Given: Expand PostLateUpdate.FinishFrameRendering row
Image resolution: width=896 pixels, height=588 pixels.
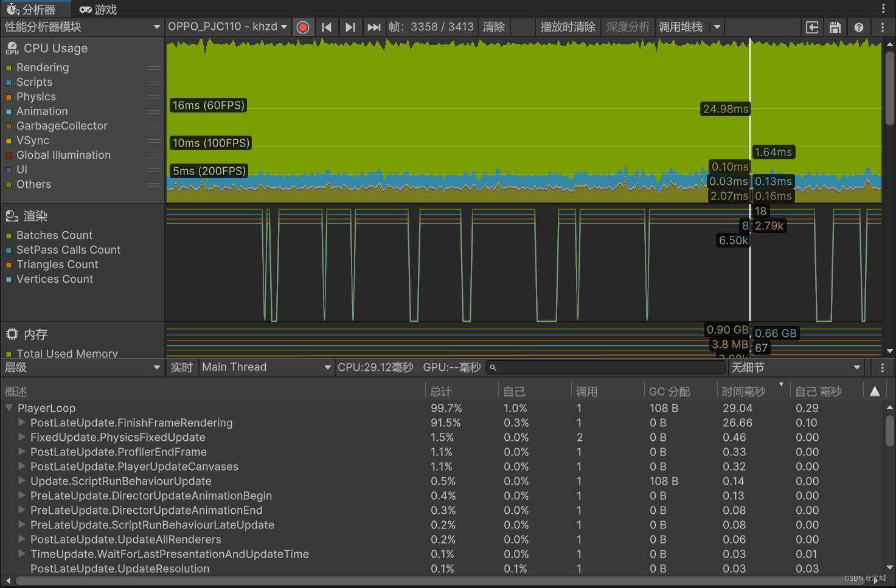Looking at the screenshot, I should click(22, 422).
